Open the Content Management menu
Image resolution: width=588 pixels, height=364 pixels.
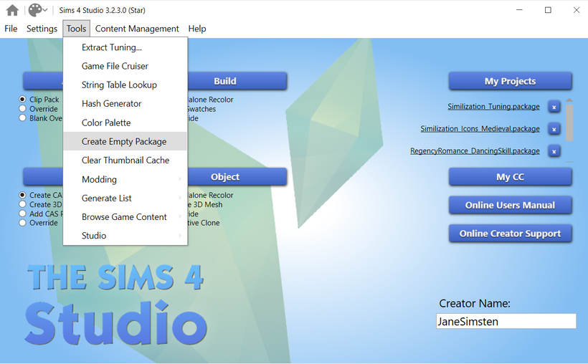click(137, 29)
